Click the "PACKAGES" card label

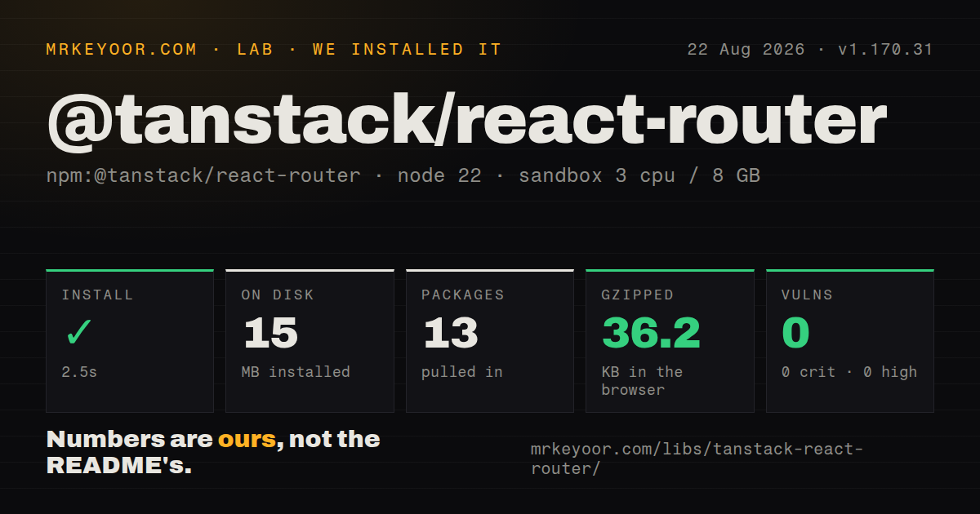pos(463,295)
